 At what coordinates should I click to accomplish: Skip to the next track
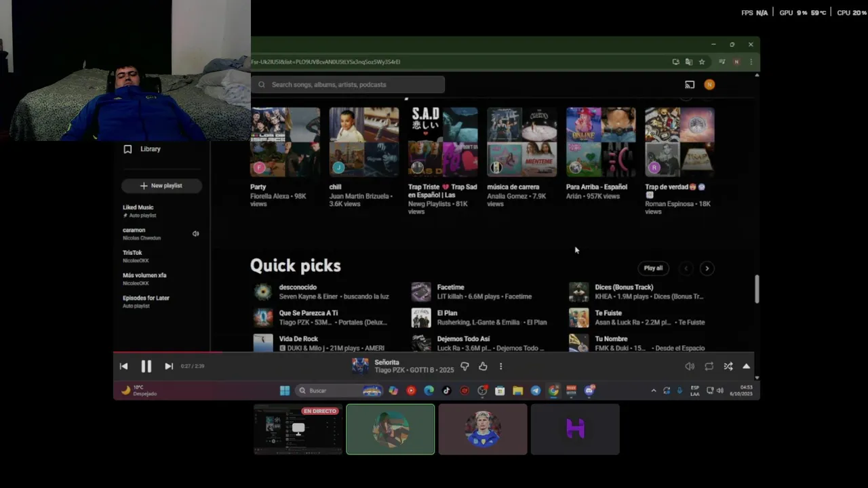(169, 366)
